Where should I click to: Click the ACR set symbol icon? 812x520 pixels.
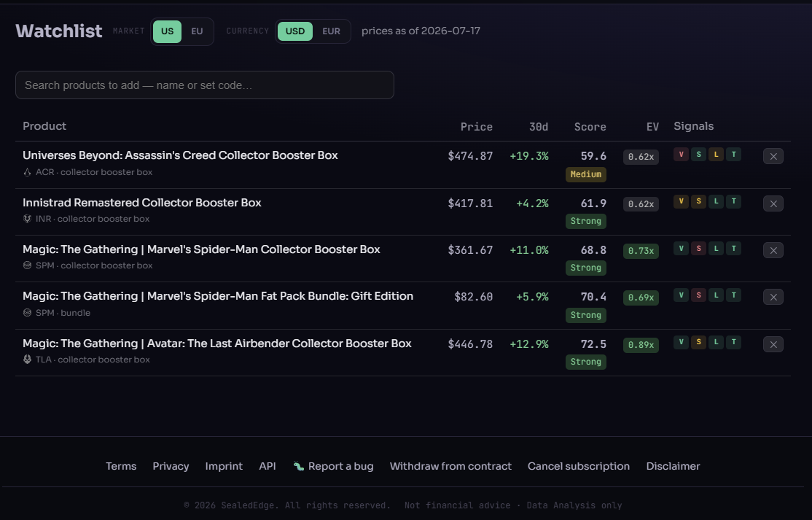click(28, 172)
